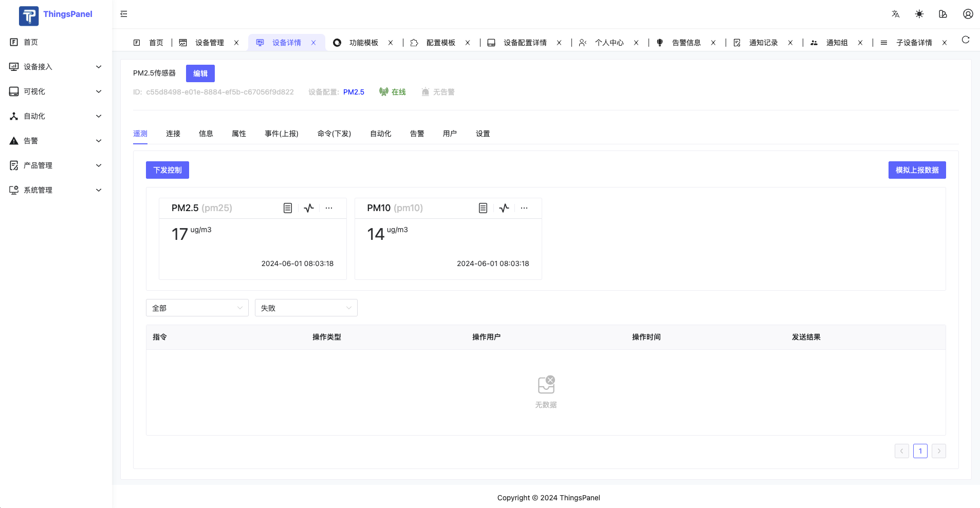Close the 功能模板 tab
The image size is (980, 508).
click(391, 43)
